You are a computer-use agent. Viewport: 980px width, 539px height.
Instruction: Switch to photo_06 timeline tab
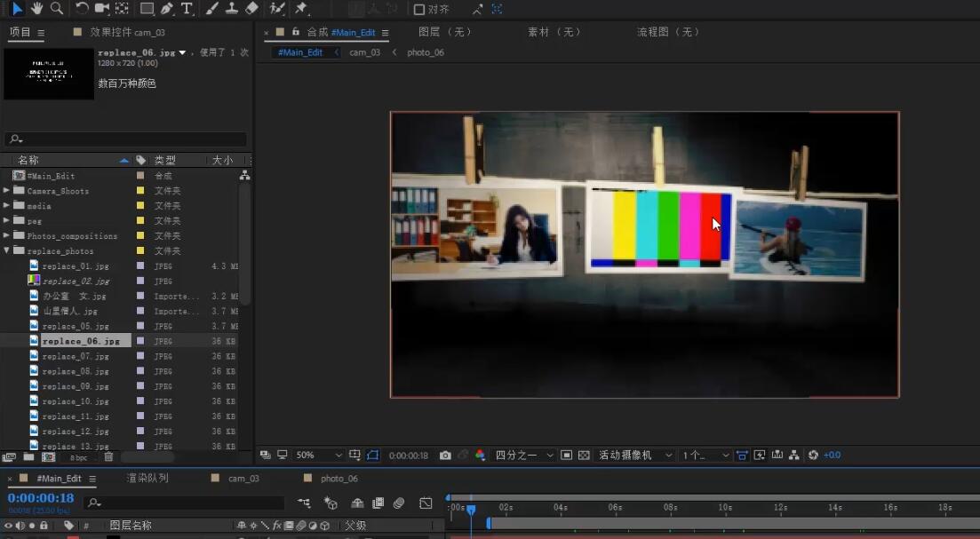339,479
